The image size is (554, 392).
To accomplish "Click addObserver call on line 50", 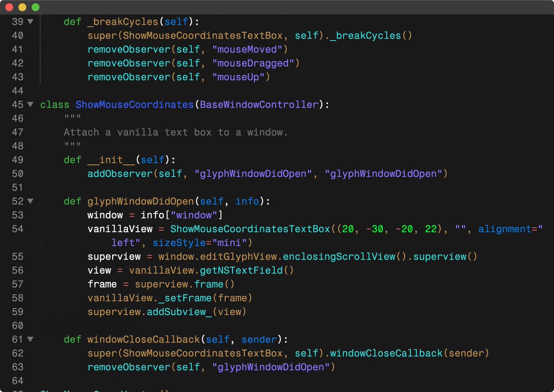I will [x=120, y=174].
